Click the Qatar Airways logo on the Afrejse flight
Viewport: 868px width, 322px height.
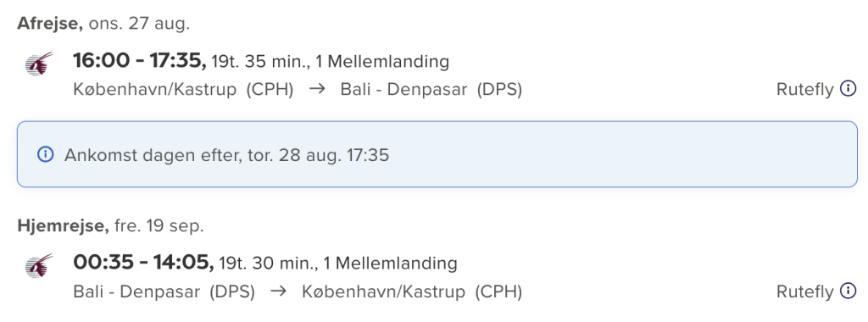[39, 64]
